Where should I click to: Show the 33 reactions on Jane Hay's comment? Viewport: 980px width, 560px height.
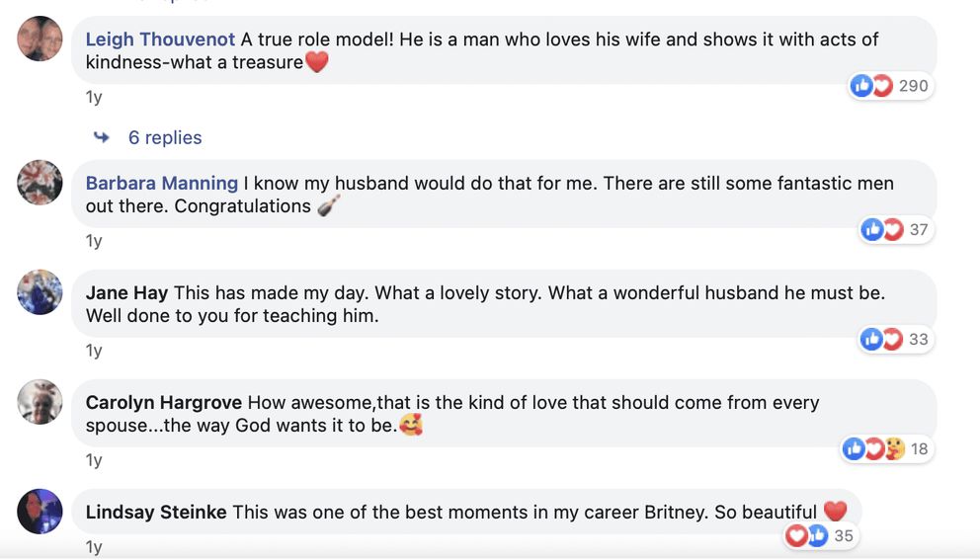[x=896, y=339]
